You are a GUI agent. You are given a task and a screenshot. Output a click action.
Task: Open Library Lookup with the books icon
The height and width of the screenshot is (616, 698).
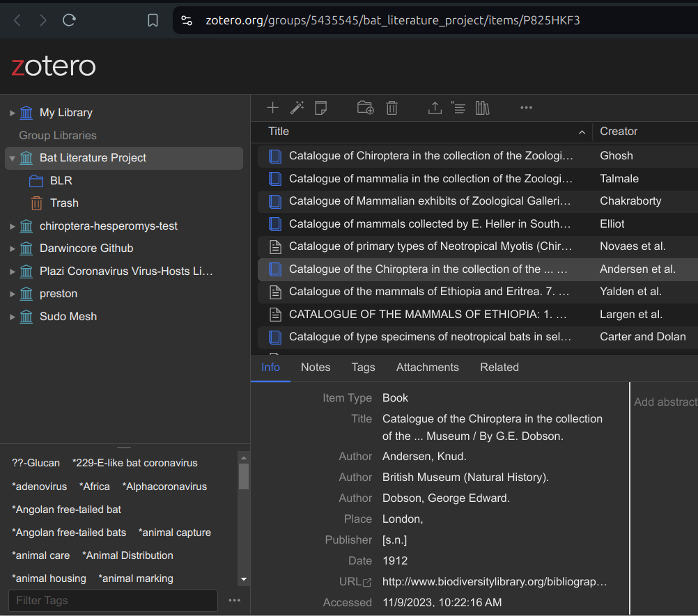coord(481,108)
